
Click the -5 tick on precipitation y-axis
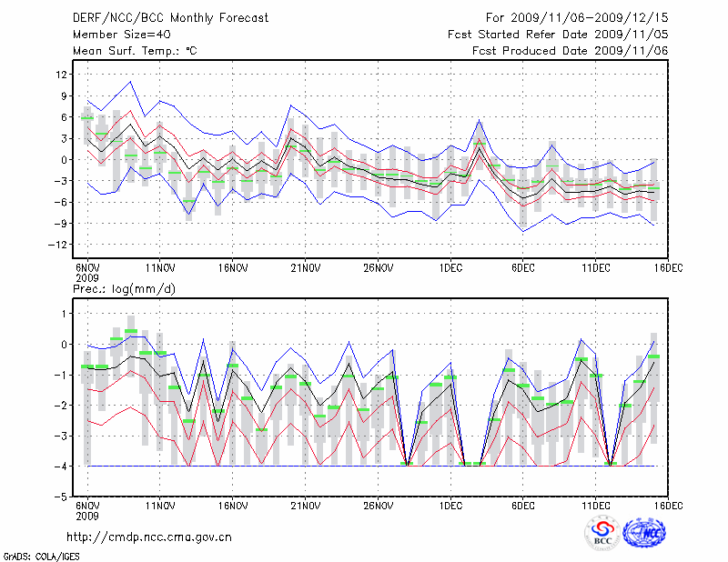61,497
